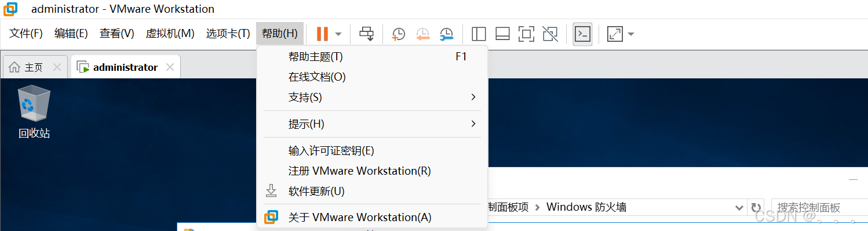The width and height of the screenshot is (868, 231).
Task: Close the 帮助(H) menu
Action: pyautogui.click(x=279, y=34)
